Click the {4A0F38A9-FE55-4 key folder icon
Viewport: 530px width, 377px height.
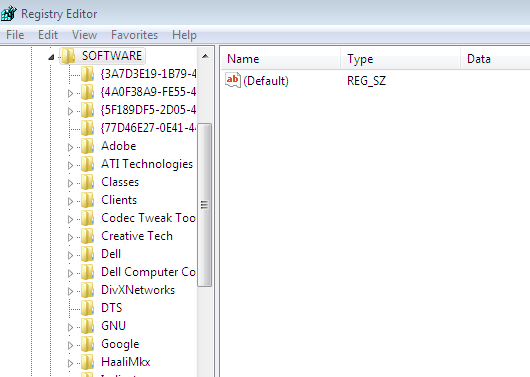point(88,92)
